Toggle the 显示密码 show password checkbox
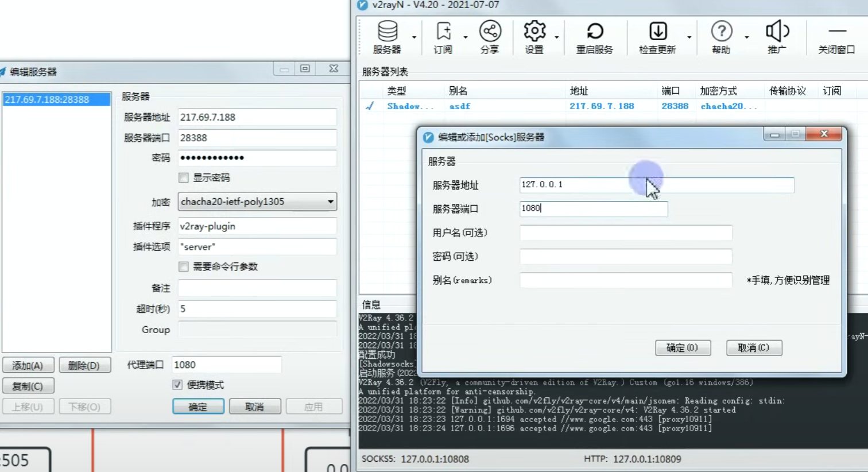The height and width of the screenshot is (472, 868). tap(184, 178)
